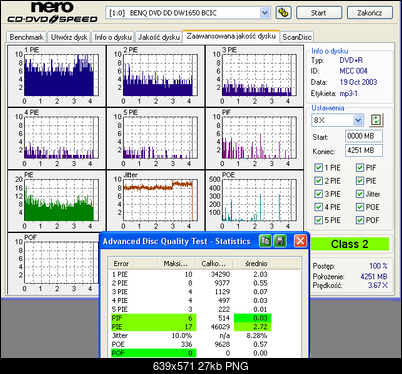Toggle the 3 PIE checkbox
The width and height of the screenshot is (402, 374).
(x=319, y=194)
